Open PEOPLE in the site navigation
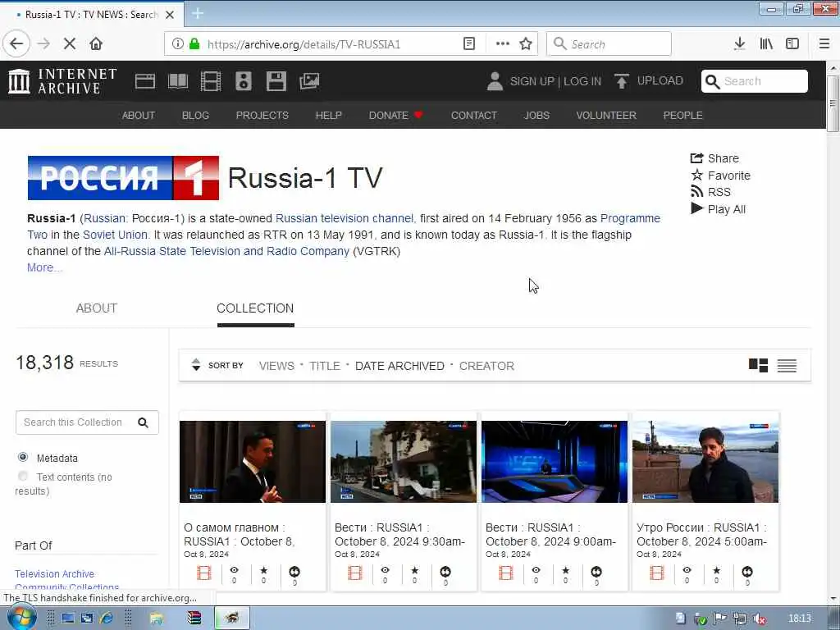Image resolution: width=840 pixels, height=630 pixels. [x=682, y=115]
